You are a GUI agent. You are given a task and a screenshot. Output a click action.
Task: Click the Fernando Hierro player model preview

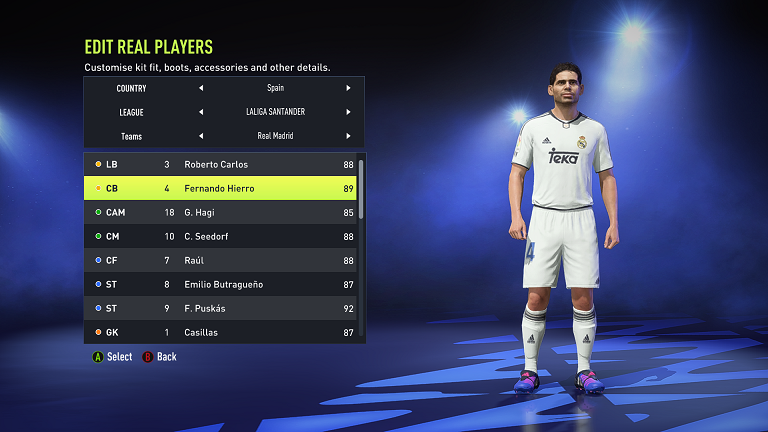[563, 228]
